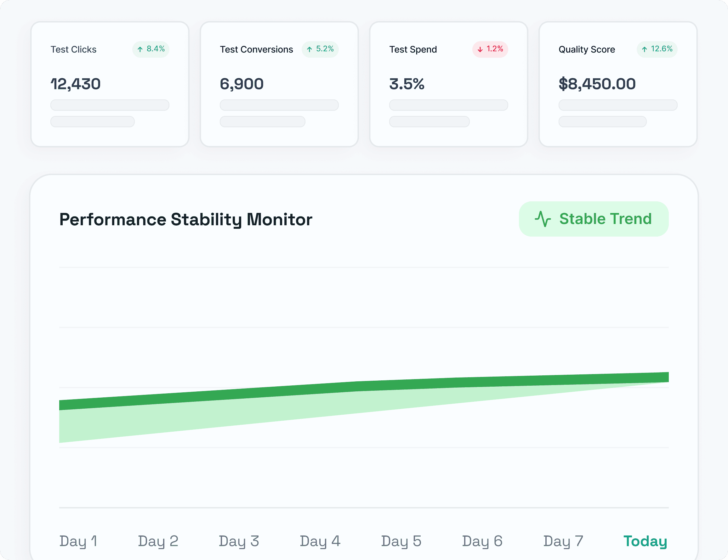The height and width of the screenshot is (560, 728).
Task: Select the Day 7 axis label
Action: 563,541
